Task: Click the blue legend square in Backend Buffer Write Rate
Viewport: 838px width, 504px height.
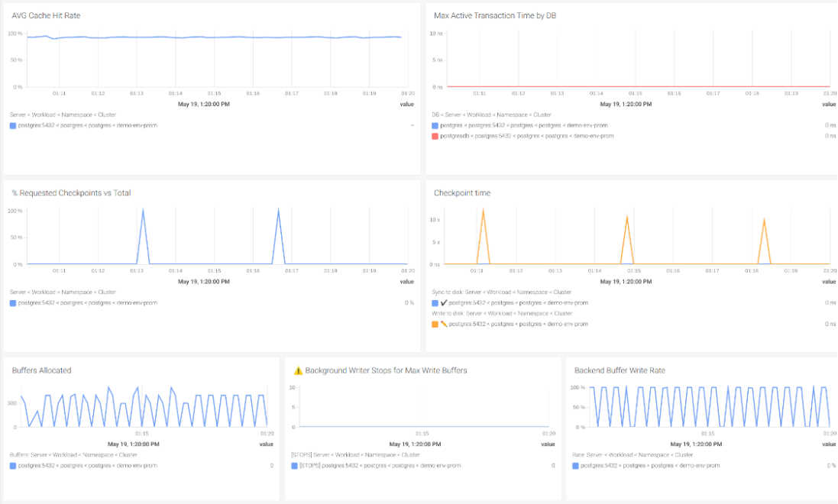Action: coord(574,465)
